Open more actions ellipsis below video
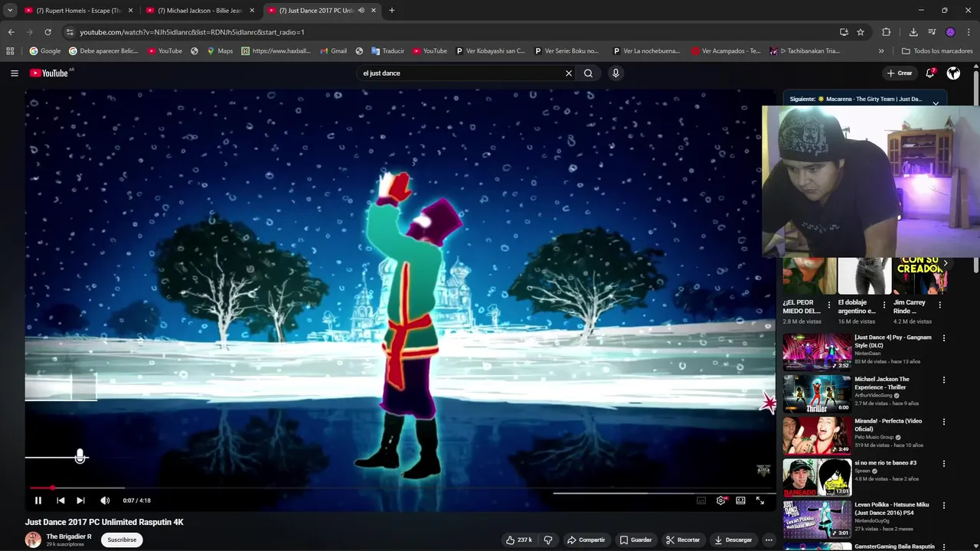 [769, 540]
